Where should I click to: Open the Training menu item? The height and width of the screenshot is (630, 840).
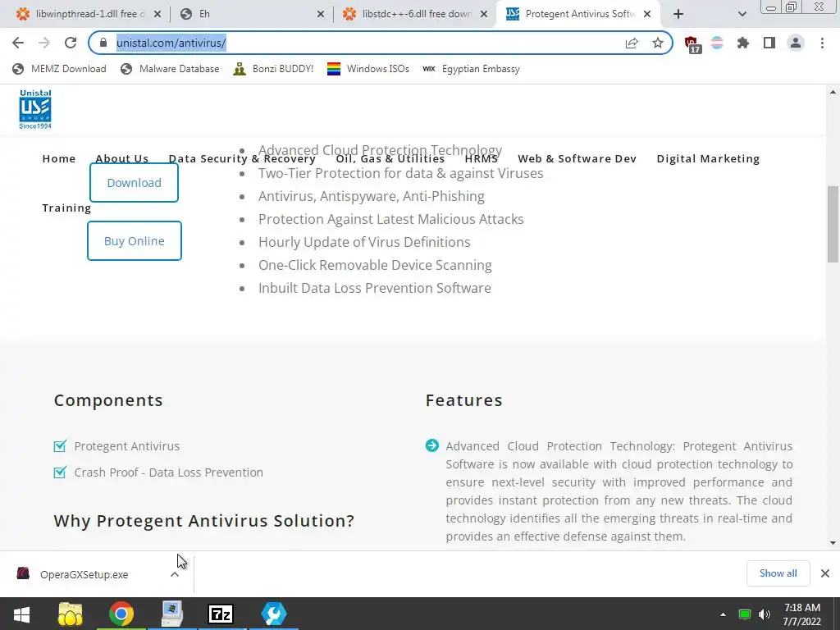coord(66,208)
